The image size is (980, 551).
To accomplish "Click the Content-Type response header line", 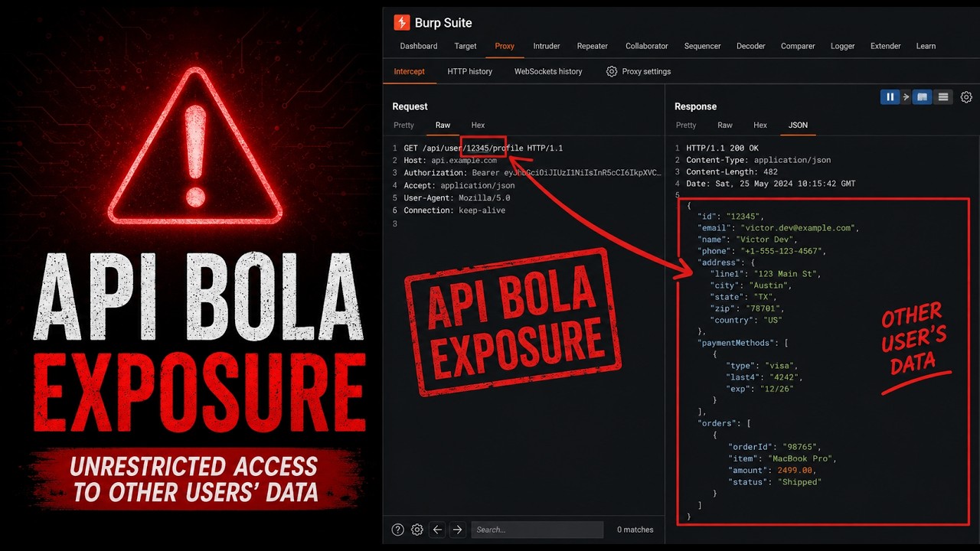I will point(758,160).
